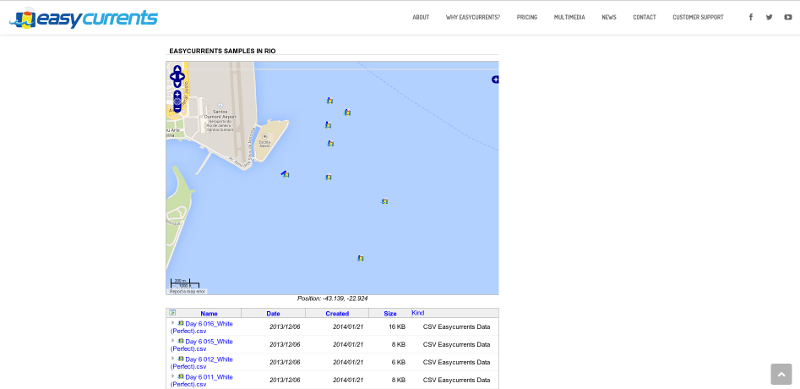Expand the Day 6 016_White row
Image resolution: width=800 pixels, height=389 pixels.
coord(172,323)
